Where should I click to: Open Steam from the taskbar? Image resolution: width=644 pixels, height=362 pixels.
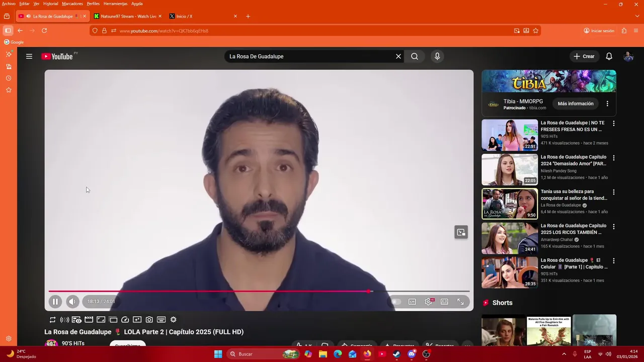(x=396, y=354)
